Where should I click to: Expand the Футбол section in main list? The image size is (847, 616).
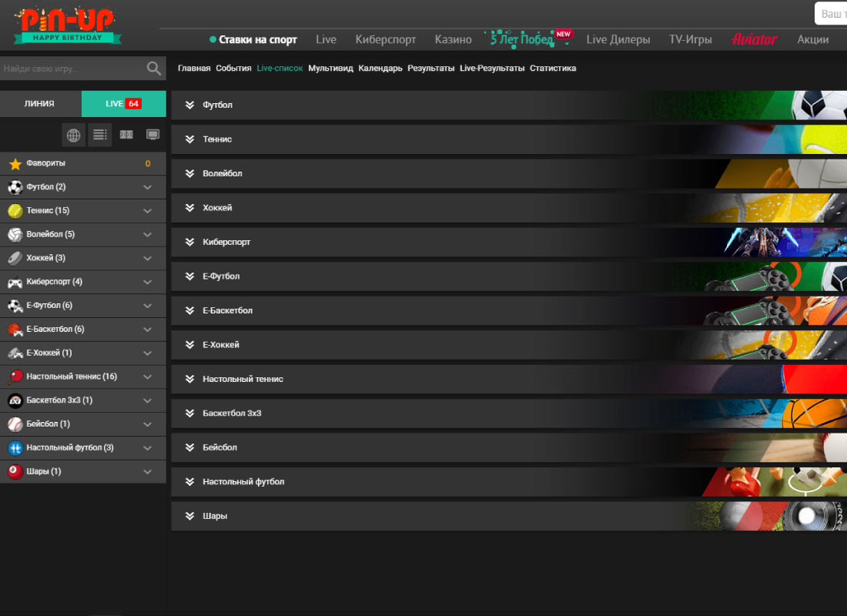pos(190,105)
